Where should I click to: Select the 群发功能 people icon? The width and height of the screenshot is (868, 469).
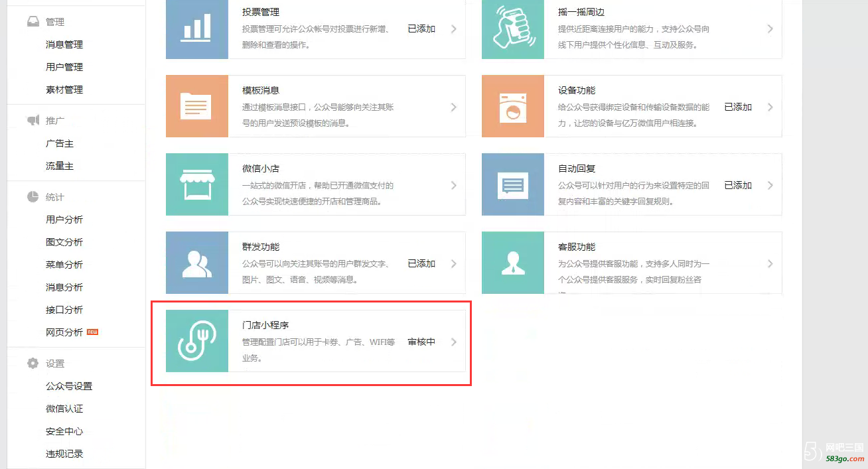click(197, 263)
